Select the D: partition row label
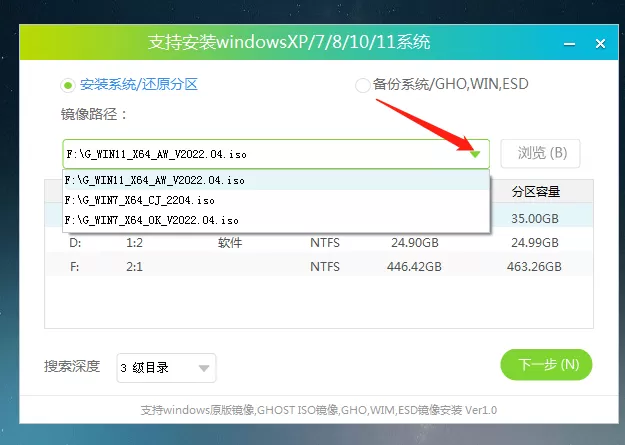The image size is (625, 445). point(75,242)
